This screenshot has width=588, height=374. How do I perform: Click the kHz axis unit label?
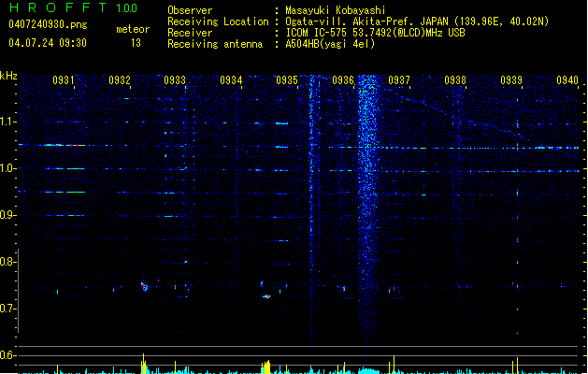point(8,76)
